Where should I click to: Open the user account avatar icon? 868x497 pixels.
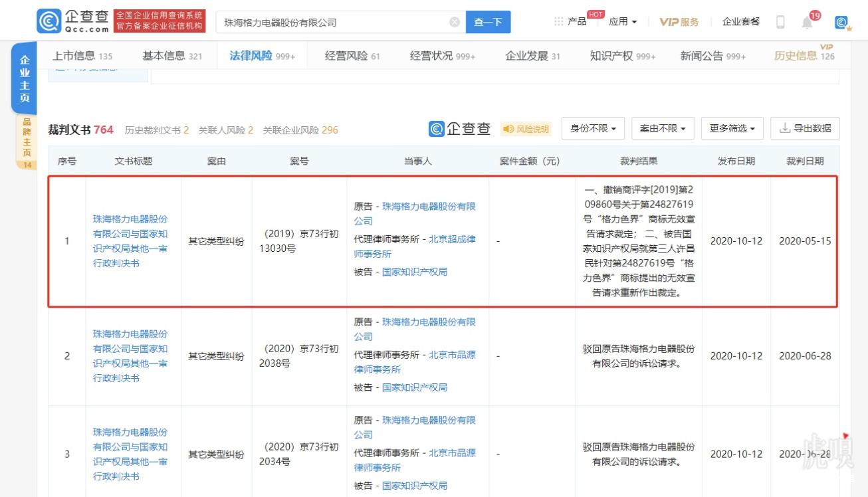click(x=841, y=23)
